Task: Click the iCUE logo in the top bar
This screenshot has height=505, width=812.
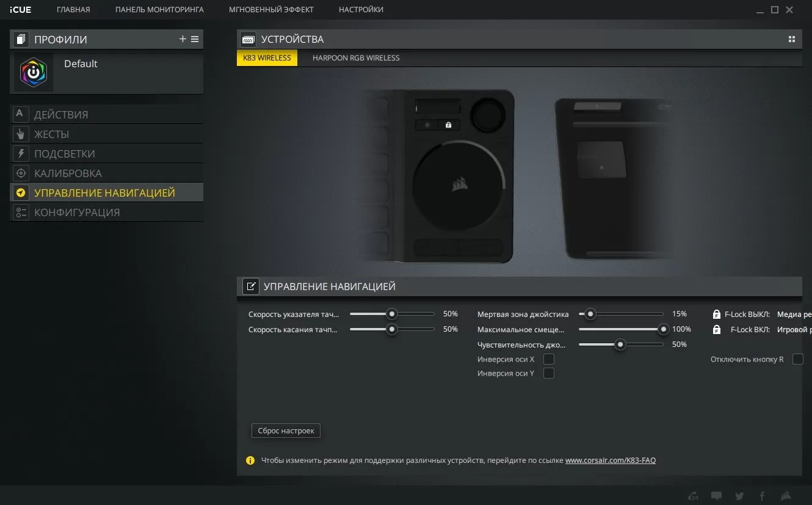Action: click(x=21, y=10)
